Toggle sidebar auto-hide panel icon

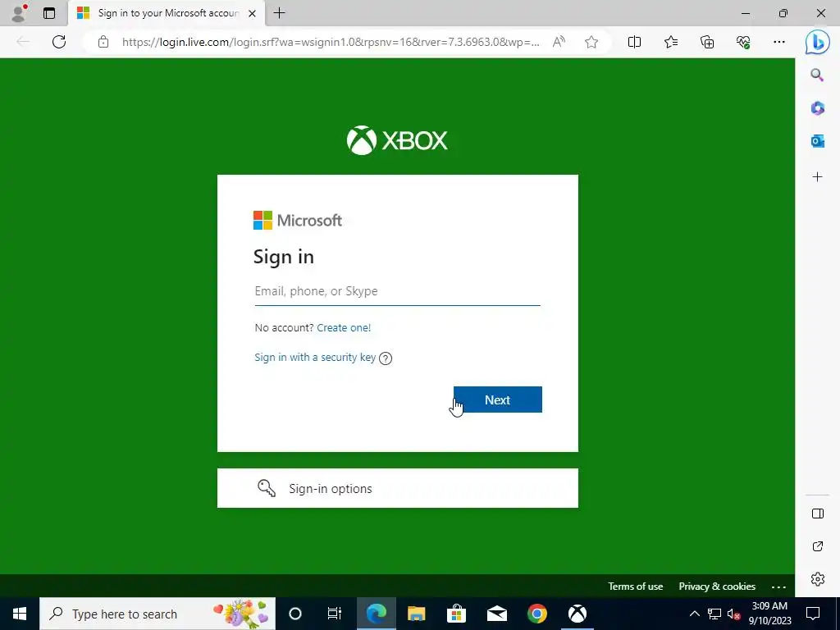(818, 514)
